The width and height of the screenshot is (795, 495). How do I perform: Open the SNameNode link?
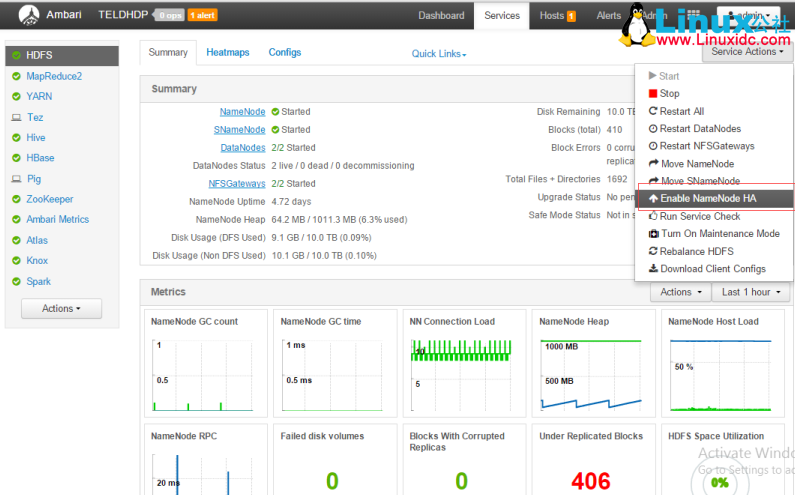pyautogui.click(x=240, y=130)
